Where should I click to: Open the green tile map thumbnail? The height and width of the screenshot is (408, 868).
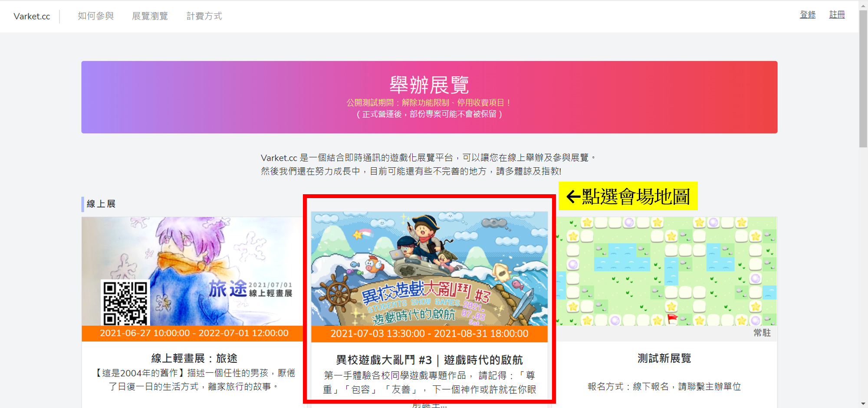(666, 271)
